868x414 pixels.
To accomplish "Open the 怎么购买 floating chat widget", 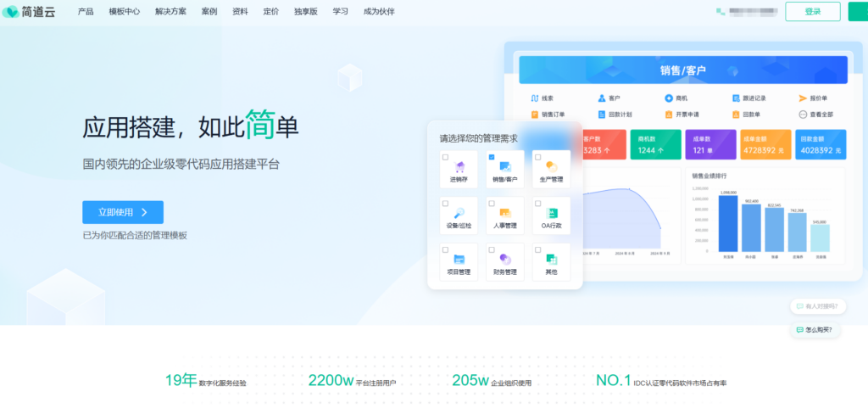I will (815, 329).
